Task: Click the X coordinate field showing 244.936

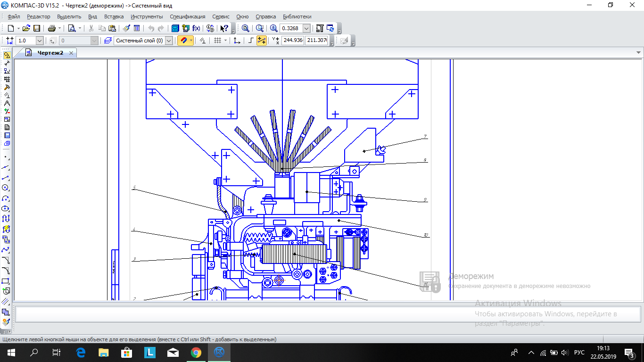Action: point(292,41)
